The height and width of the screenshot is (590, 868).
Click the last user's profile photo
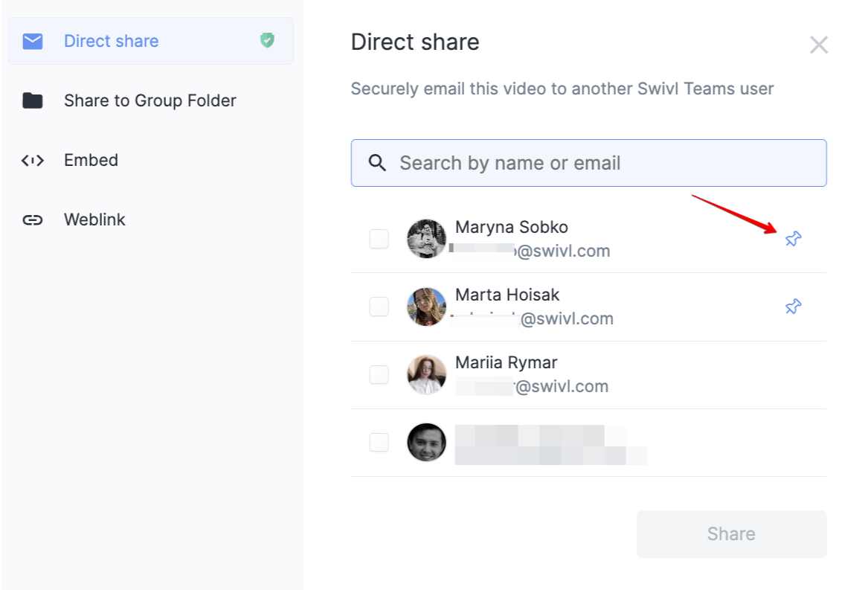coord(426,442)
